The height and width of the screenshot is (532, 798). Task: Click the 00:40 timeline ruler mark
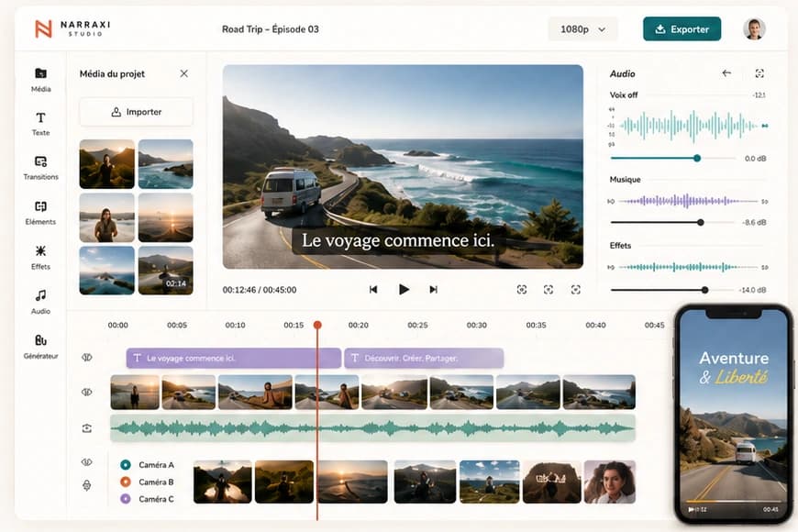[595, 325]
